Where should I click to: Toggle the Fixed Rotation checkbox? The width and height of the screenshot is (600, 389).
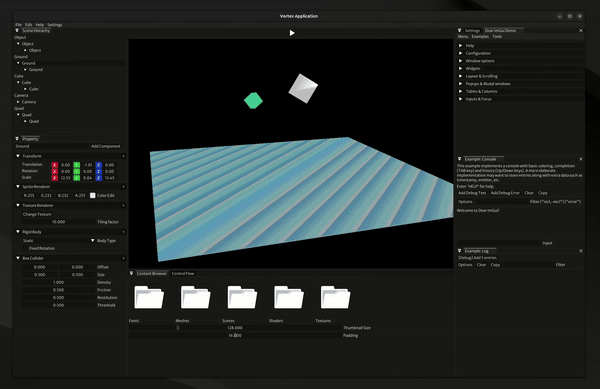click(x=25, y=248)
